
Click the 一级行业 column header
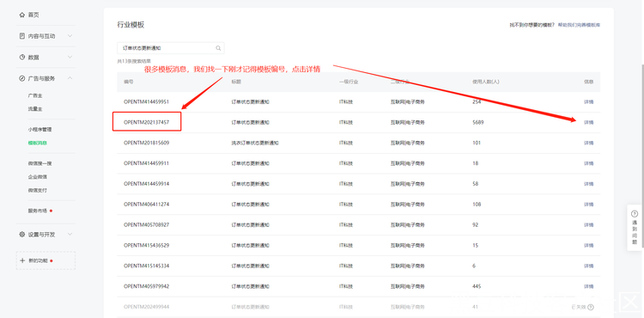click(349, 82)
